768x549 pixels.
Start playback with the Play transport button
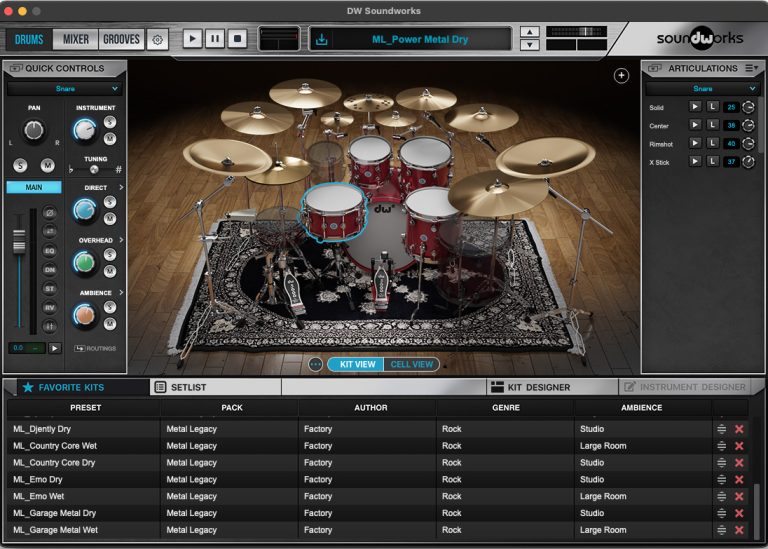pyautogui.click(x=192, y=39)
